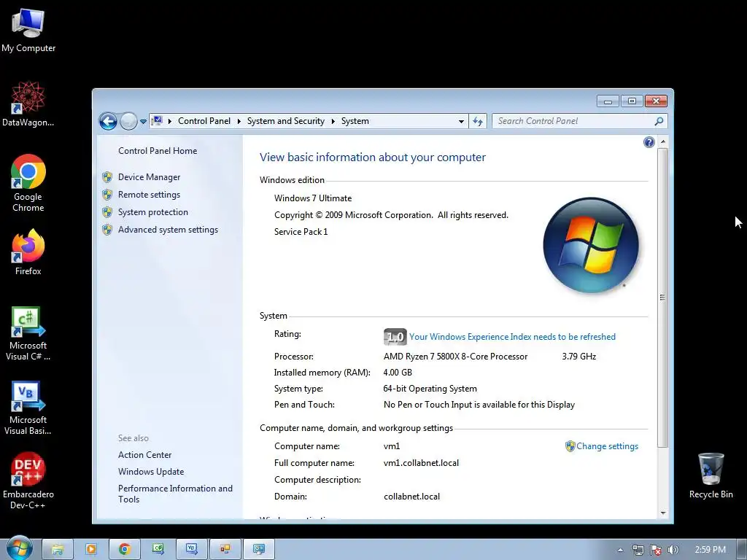Click the AMD Ryzen 7 5800X processor text
The height and width of the screenshot is (560, 747).
click(455, 356)
